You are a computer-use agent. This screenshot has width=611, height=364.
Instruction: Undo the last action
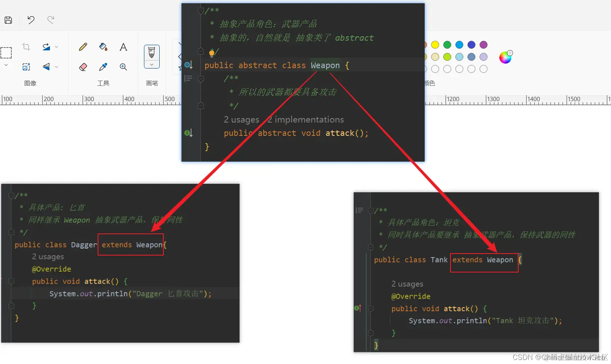[31, 20]
